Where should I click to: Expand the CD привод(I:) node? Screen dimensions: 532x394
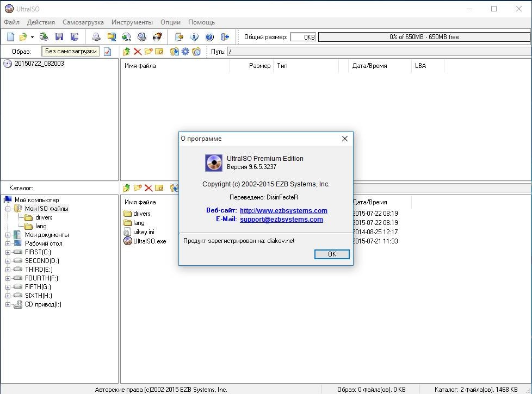pos(8,304)
